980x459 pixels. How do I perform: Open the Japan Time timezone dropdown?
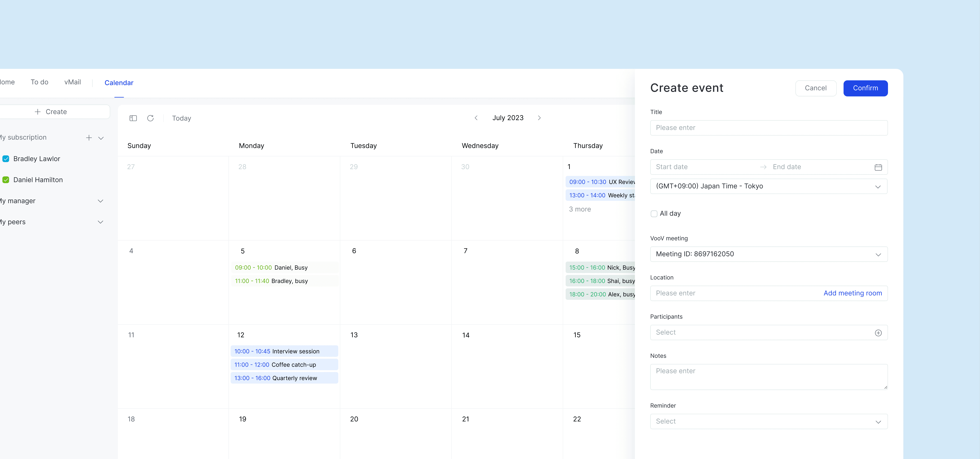tap(769, 186)
